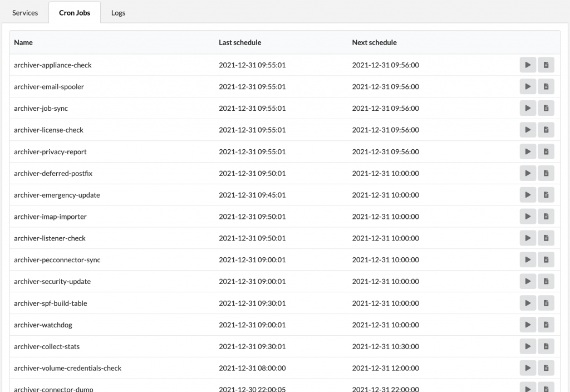
Task: Show log for archiver-emergency-update
Action: (x=546, y=195)
